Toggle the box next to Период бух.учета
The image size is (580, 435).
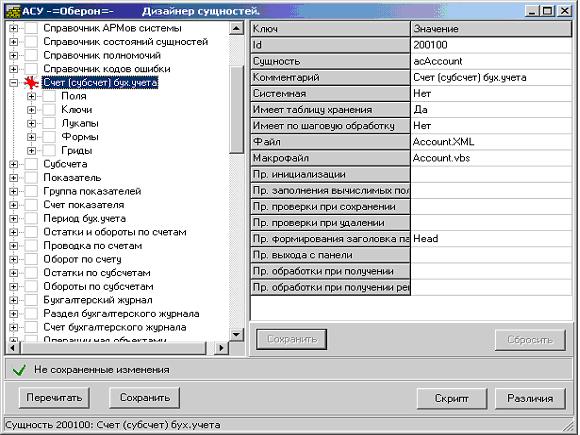click(31, 219)
